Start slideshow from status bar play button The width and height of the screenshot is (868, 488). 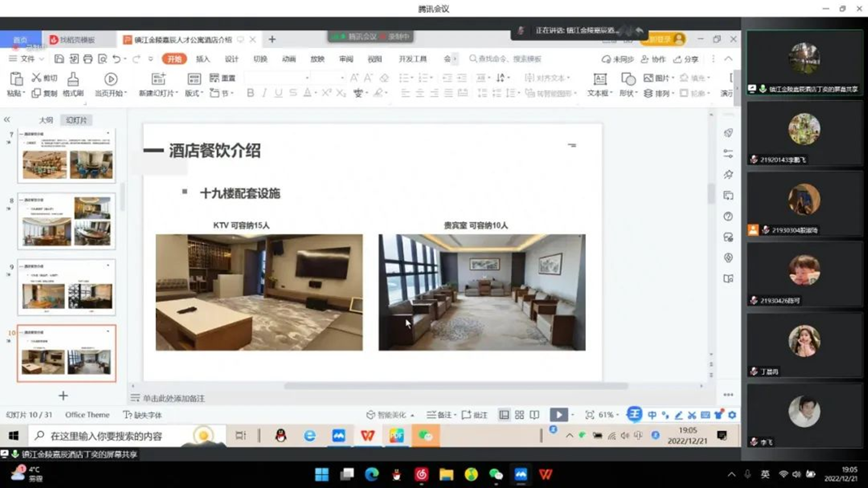(x=558, y=415)
